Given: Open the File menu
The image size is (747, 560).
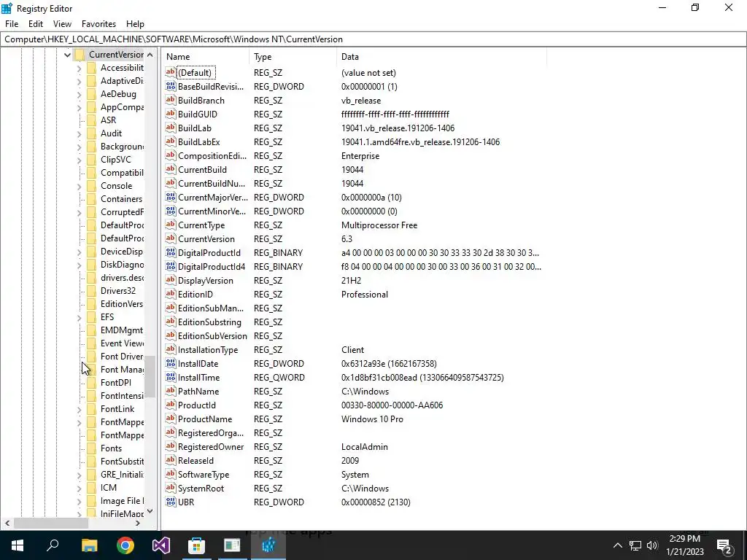Looking at the screenshot, I should click(x=12, y=24).
